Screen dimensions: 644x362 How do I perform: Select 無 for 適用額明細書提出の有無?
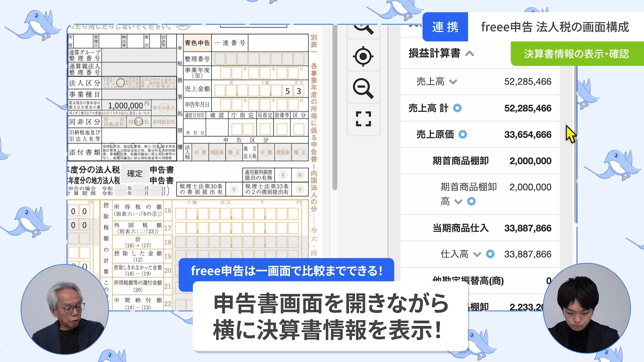pos(300,175)
